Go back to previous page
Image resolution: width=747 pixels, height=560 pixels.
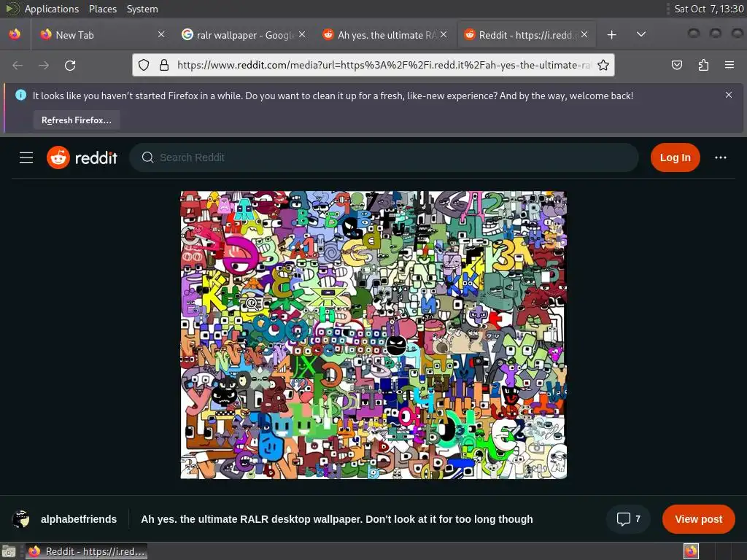pos(18,65)
